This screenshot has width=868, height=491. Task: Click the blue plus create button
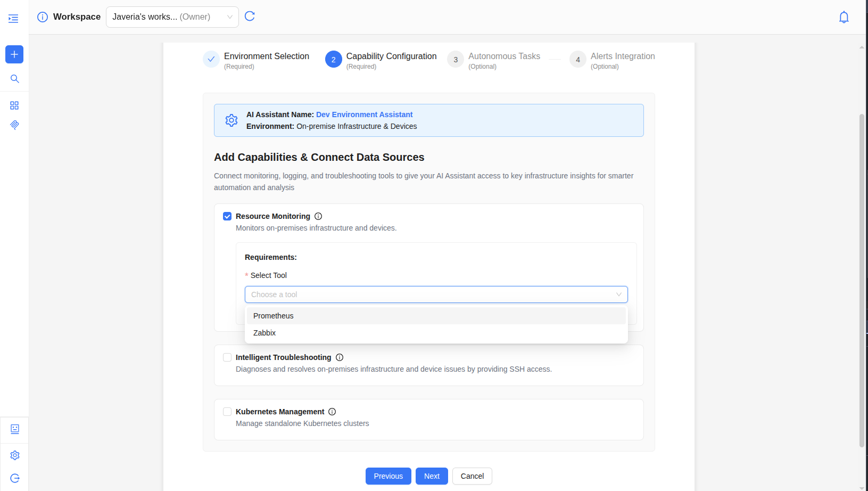(14, 54)
